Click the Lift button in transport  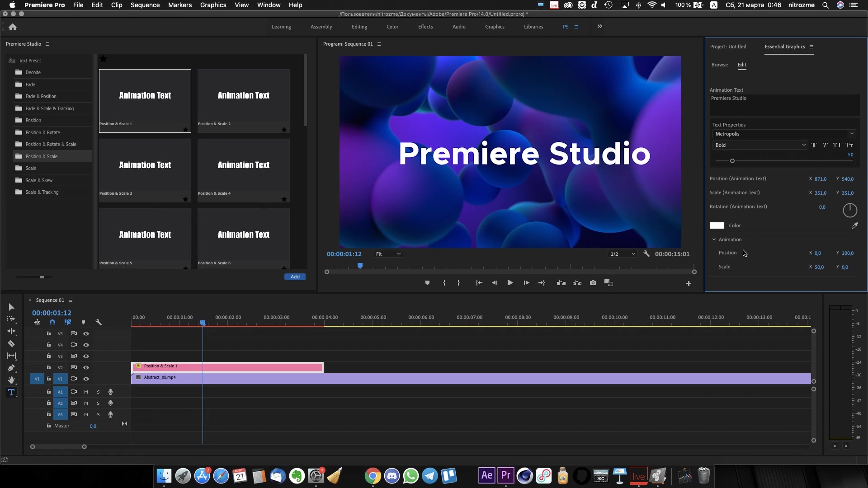(x=561, y=283)
